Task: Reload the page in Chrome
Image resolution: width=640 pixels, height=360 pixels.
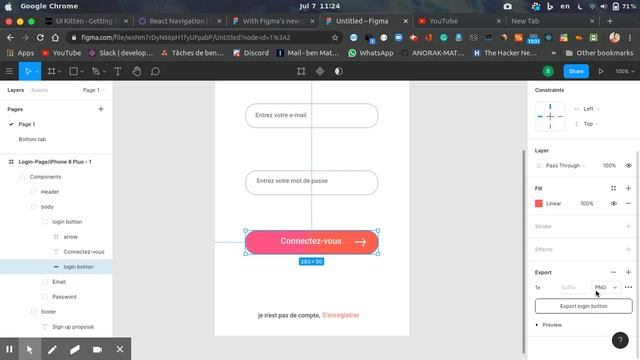Action: point(40,38)
